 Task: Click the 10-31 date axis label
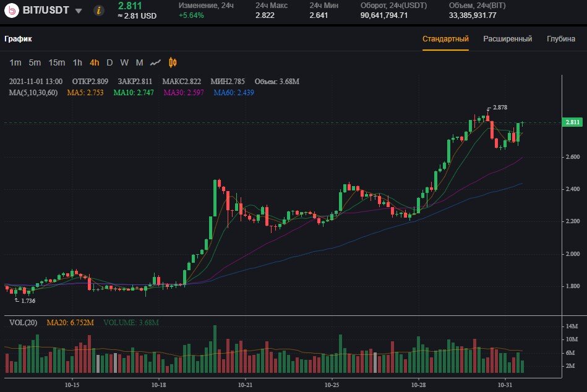coord(505,385)
